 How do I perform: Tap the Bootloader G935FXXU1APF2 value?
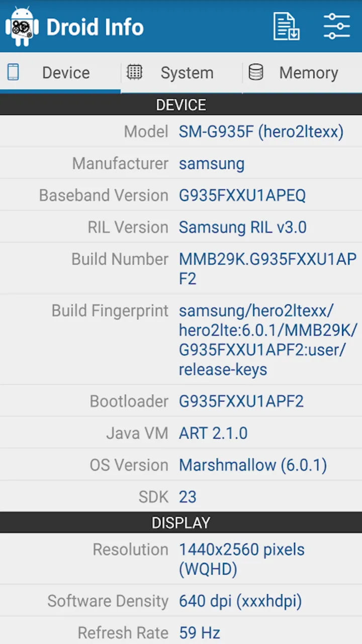(x=241, y=401)
